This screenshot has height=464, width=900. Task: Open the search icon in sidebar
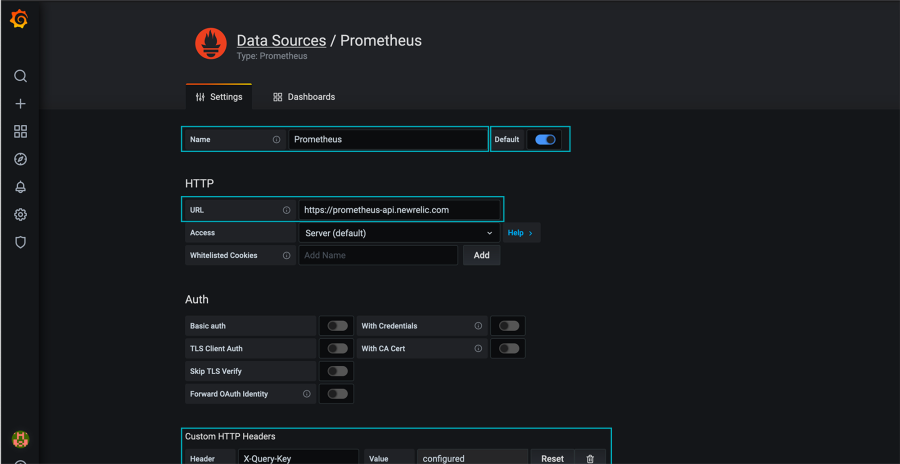click(20, 76)
